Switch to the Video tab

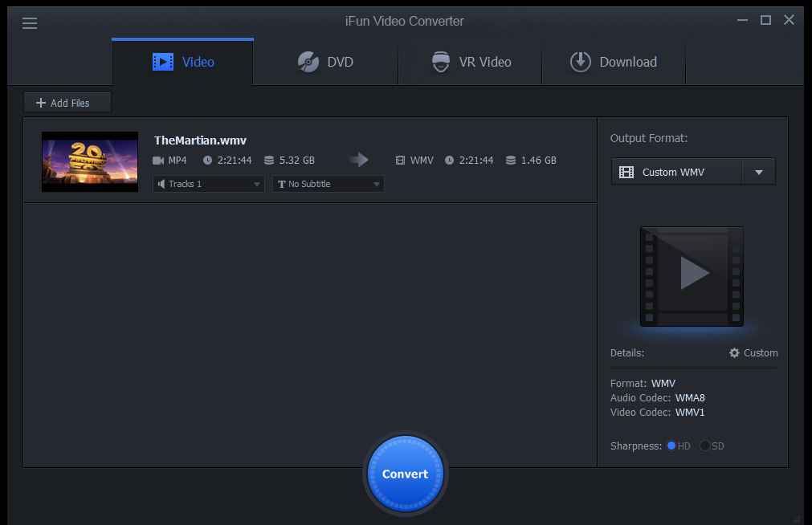click(x=183, y=62)
